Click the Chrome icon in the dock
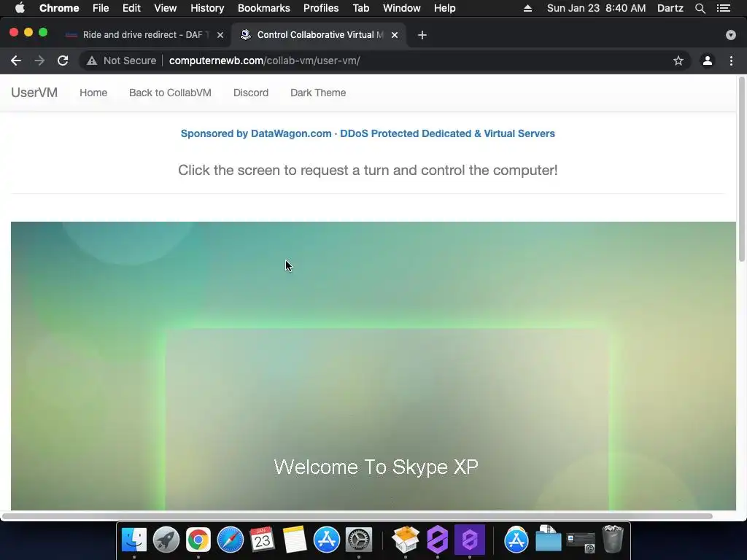Image resolution: width=747 pixels, height=560 pixels. pos(198,540)
